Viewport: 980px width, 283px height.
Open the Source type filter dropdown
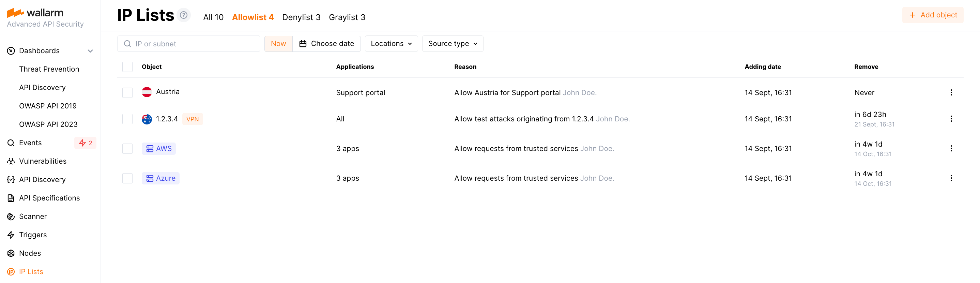(x=452, y=44)
